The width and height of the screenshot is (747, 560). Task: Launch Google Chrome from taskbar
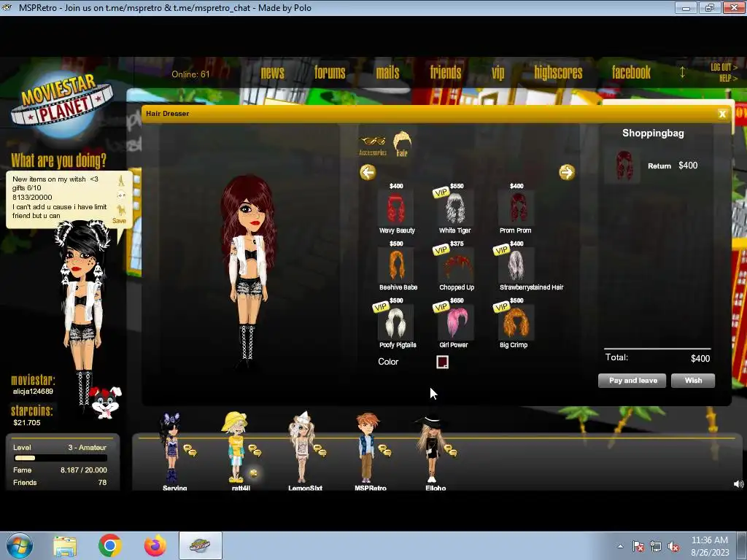point(109,545)
